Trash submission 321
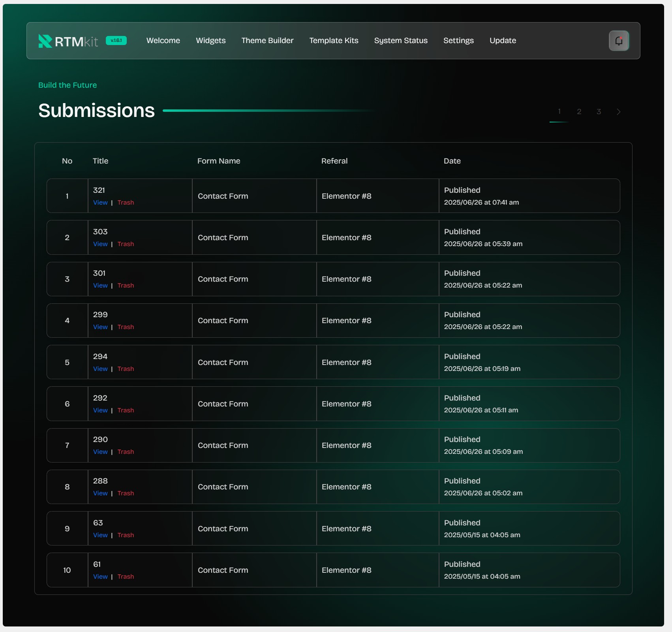The width and height of the screenshot is (672, 632). point(126,203)
